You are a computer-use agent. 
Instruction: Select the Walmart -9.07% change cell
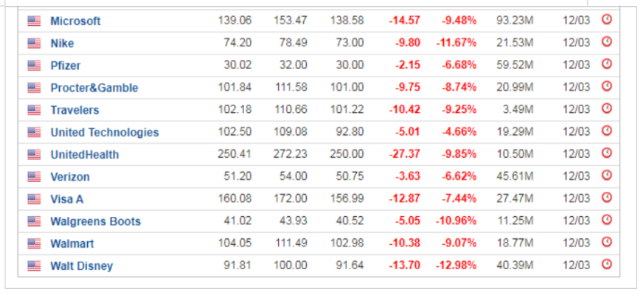(459, 243)
